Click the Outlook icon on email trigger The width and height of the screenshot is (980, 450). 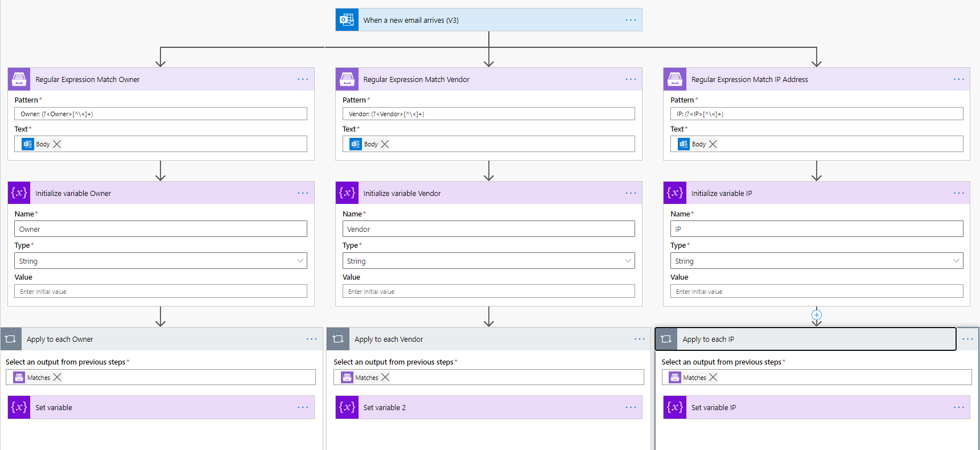pos(347,20)
